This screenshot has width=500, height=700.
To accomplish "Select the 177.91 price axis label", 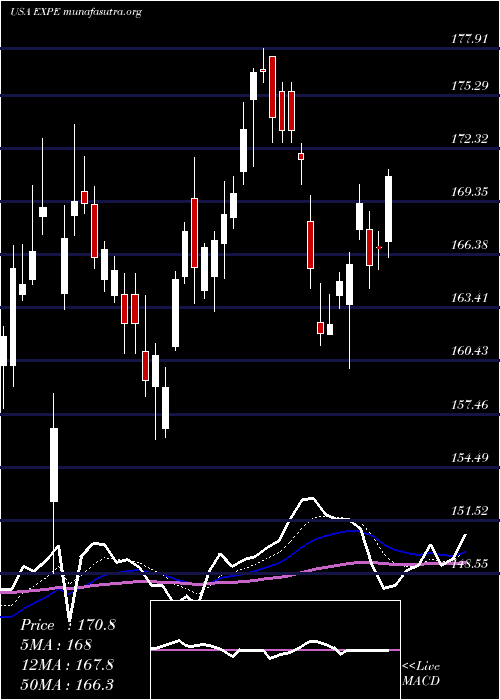I will pos(468,39).
